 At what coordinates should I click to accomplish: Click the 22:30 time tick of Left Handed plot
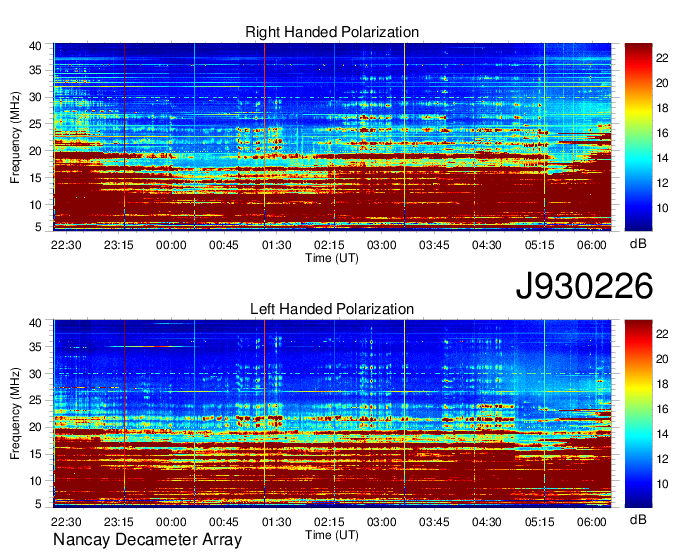click(x=66, y=522)
